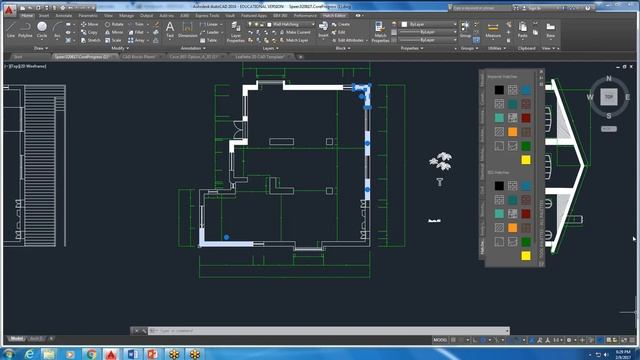The image size is (640, 360).
Task: Toggle ortho mode in status bar
Action: [476, 340]
